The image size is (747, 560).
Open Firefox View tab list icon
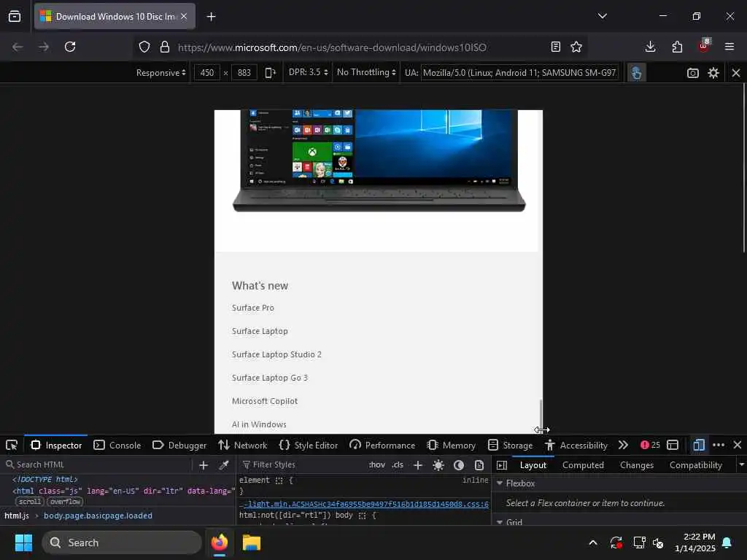click(x=15, y=16)
